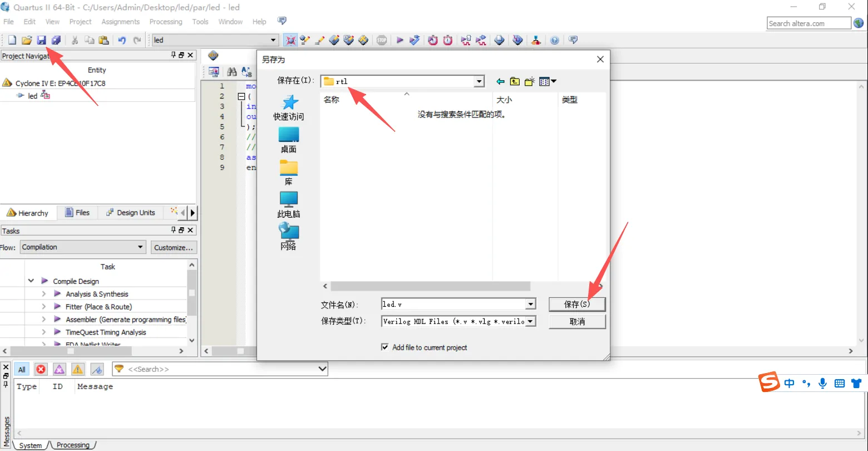The width and height of the screenshot is (868, 451).
Task: Expand the Analysis & Synthesis task
Action: click(44, 293)
